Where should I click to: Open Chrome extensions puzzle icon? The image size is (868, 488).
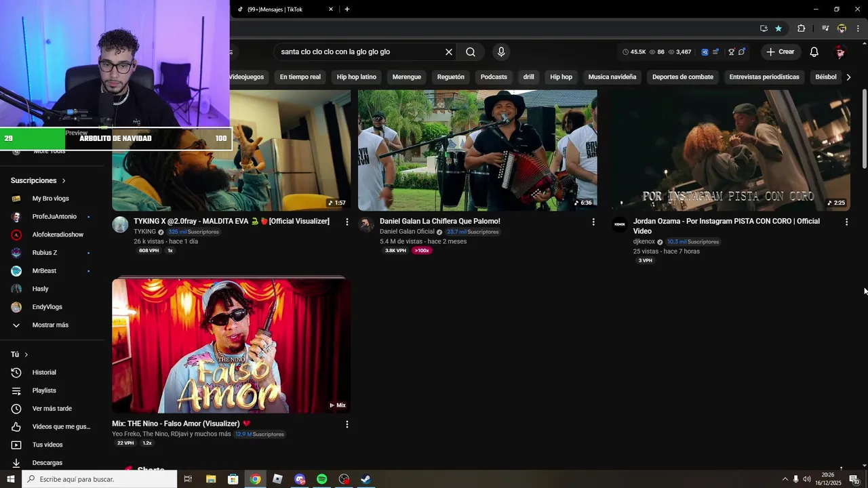[x=801, y=28]
